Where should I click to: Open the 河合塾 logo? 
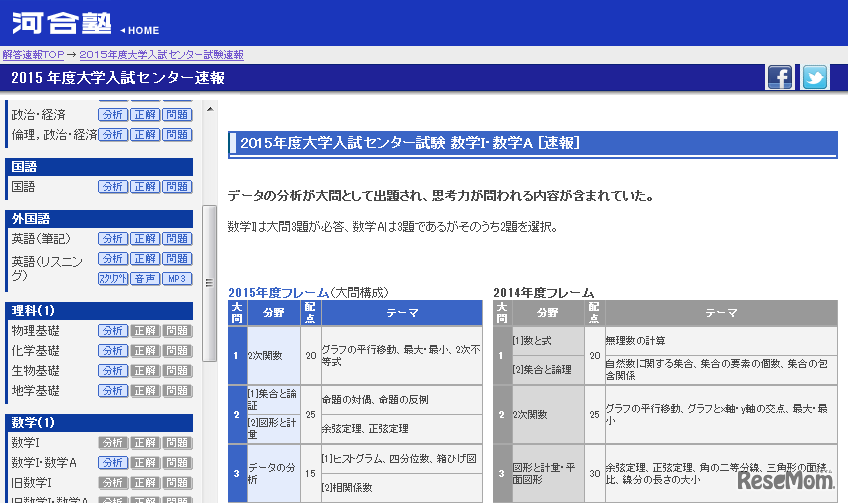(x=58, y=24)
